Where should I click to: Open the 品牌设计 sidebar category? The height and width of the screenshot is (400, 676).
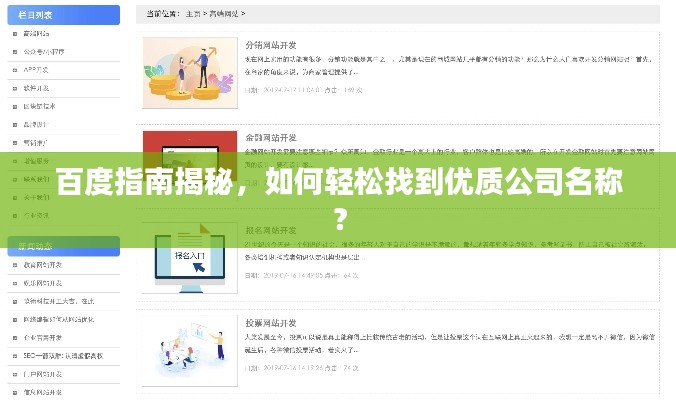36,125
